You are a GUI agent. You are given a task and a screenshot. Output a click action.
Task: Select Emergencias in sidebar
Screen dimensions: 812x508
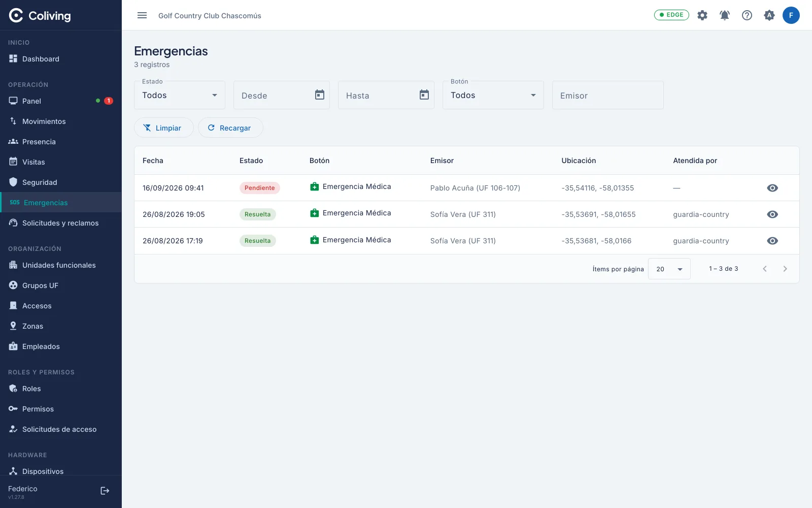[x=61, y=202]
